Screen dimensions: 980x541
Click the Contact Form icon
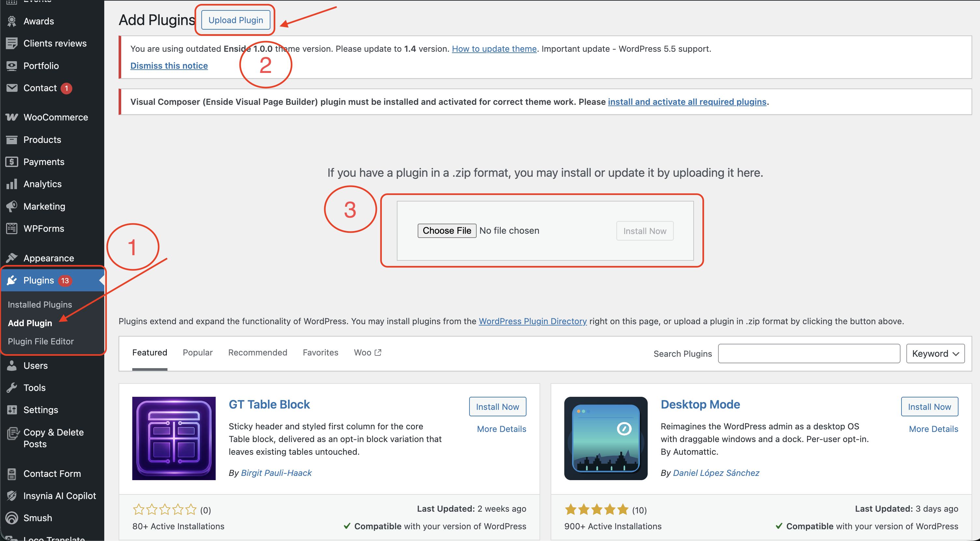(x=12, y=474)
